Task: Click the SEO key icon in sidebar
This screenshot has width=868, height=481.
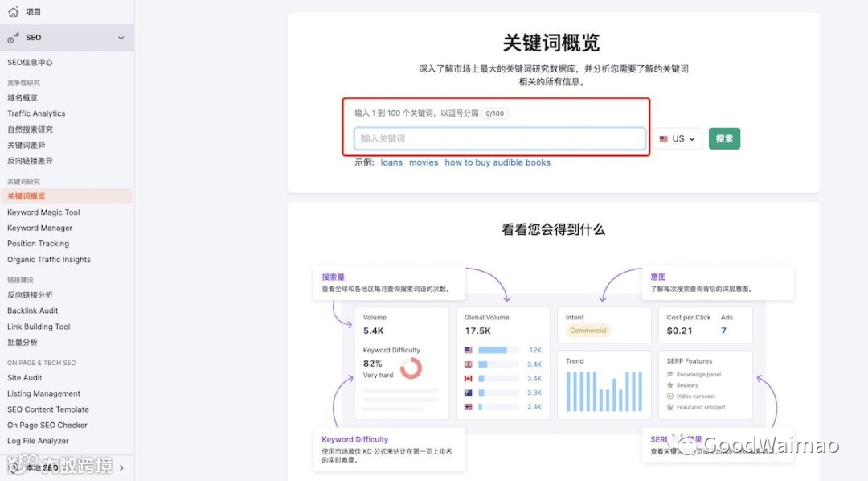Action: 14,38
